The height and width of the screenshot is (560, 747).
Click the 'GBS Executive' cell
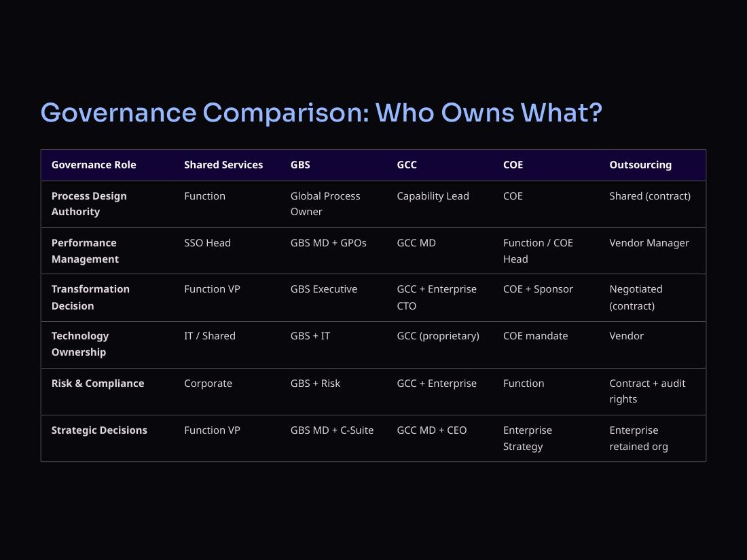pyautogui.click(x=324, y=289)
